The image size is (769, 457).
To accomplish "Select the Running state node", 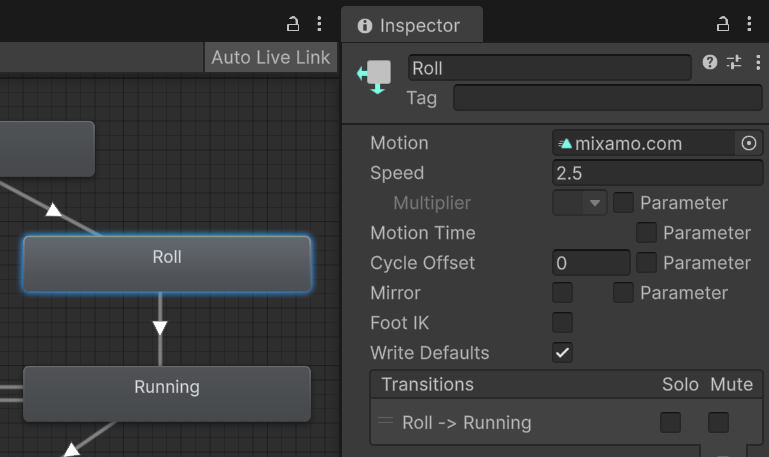I will [167, 394].
